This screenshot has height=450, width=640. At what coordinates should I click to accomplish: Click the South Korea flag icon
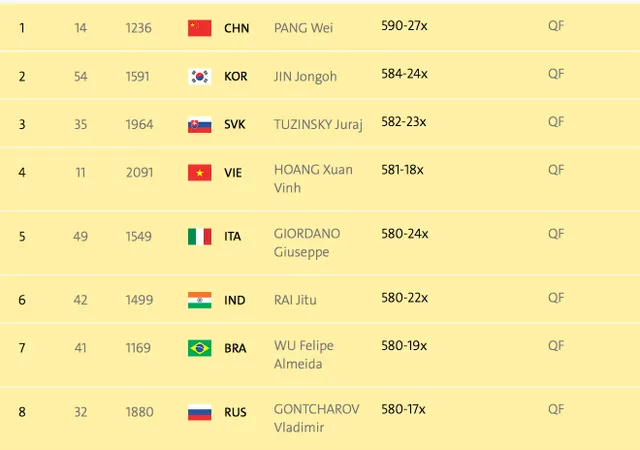200,76
